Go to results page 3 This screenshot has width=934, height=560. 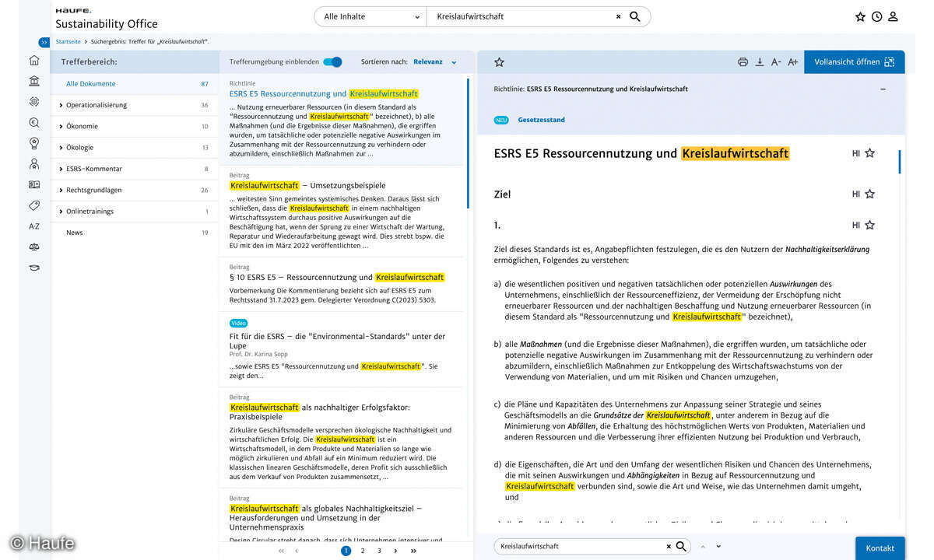[379, 551]
